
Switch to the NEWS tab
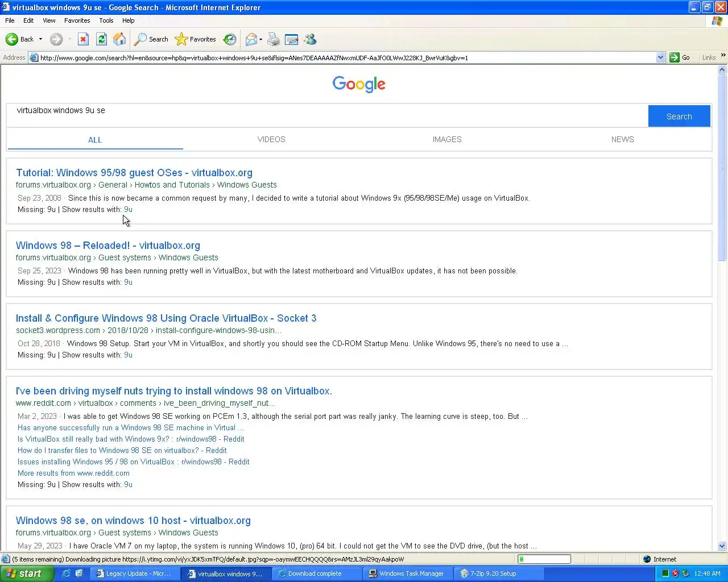point(622,139)
